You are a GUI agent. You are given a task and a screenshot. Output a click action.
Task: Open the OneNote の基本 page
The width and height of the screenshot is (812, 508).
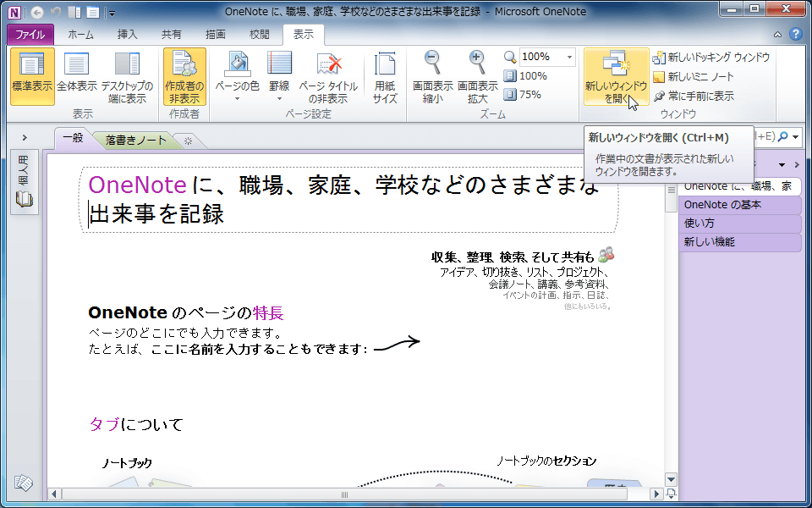coord(740,205)
